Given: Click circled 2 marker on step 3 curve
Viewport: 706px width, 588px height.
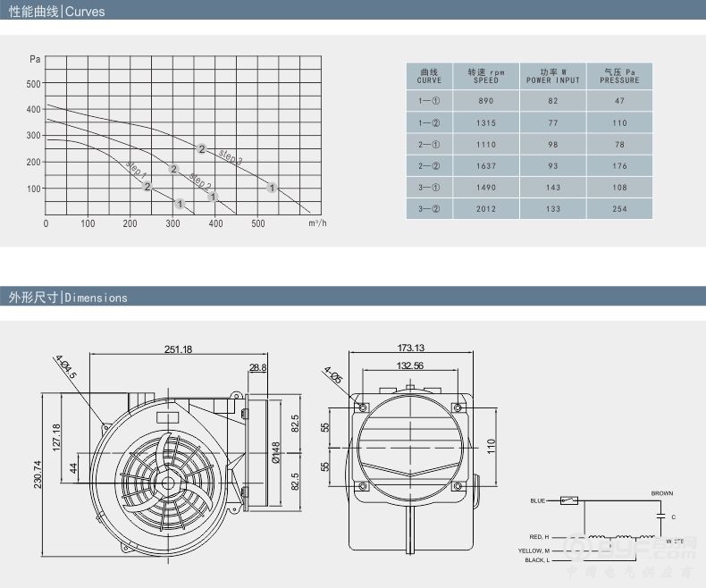Looking at the screenshot, I should (202, 149).
